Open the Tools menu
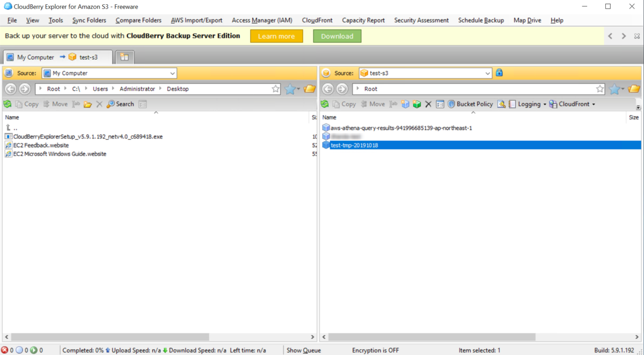The image size is (644, 355). pos(55,20)
